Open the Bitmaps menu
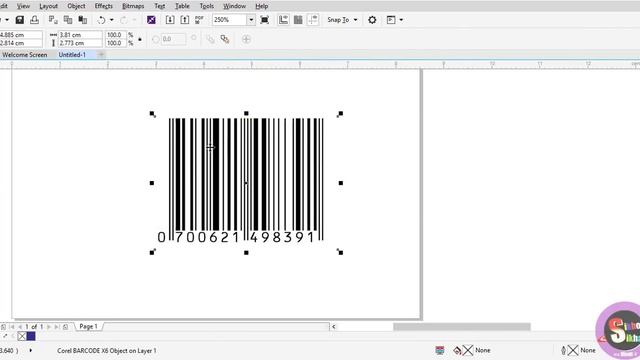This screenshot has width=640, height=360. click(133, 6)
